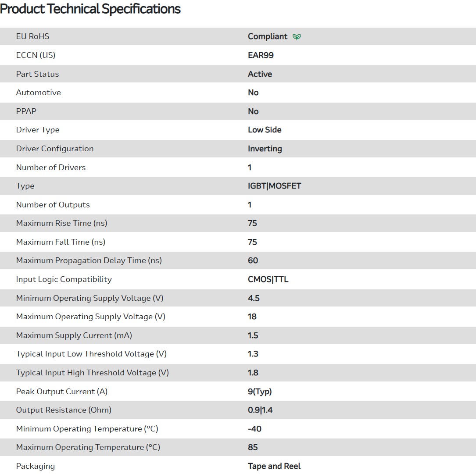Viewport: 476px width, 474px height.
Task: Click the Typical Input High Threshold Voltage label
Action: click(92, 373)
